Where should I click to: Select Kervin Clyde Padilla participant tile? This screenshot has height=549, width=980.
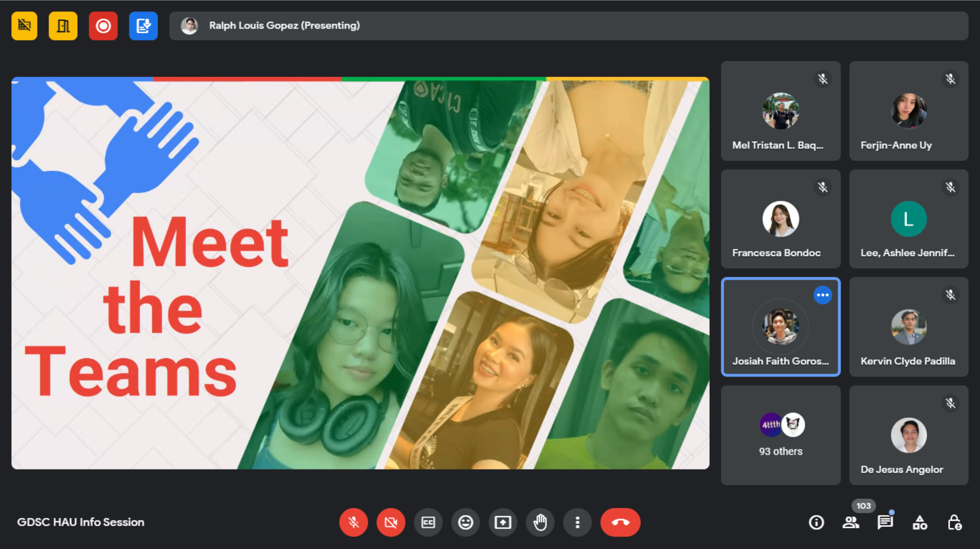(x=909, y=327)
